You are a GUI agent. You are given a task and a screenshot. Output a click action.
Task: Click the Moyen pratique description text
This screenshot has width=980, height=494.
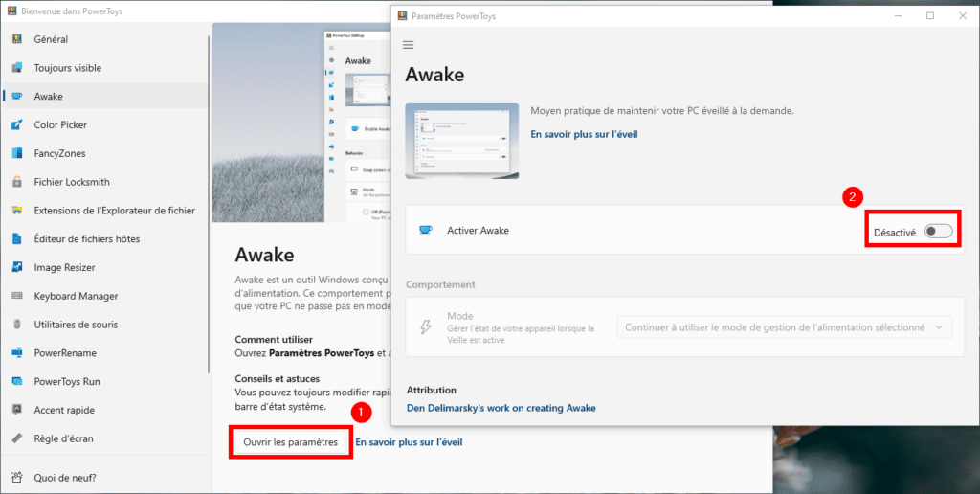(x=662, y=111)
